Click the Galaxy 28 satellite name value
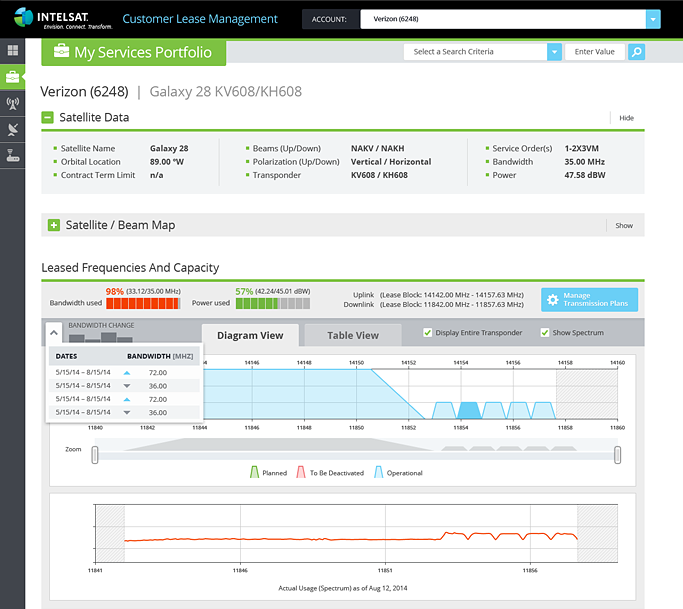 [169, 149]
